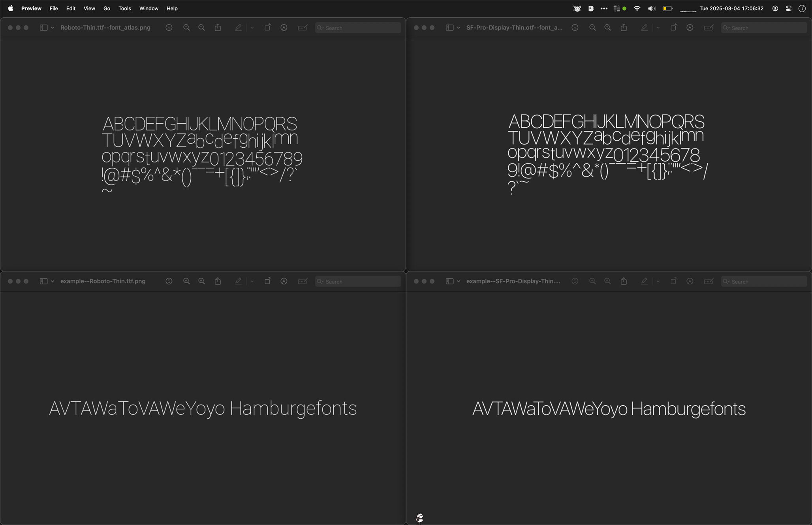
Task: Expand the title chevron next to example--Roboto-Thin.ttf.png
Action: tap(52, 281)
